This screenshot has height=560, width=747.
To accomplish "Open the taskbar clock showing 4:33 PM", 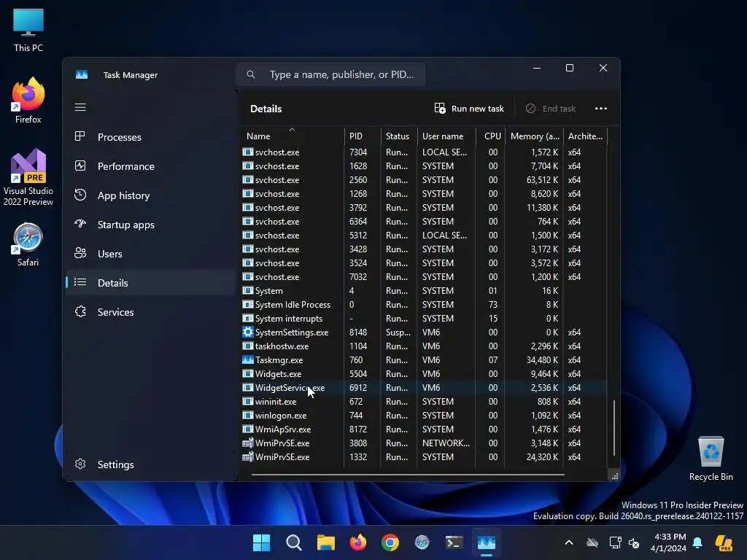I will tap(668, 542).
